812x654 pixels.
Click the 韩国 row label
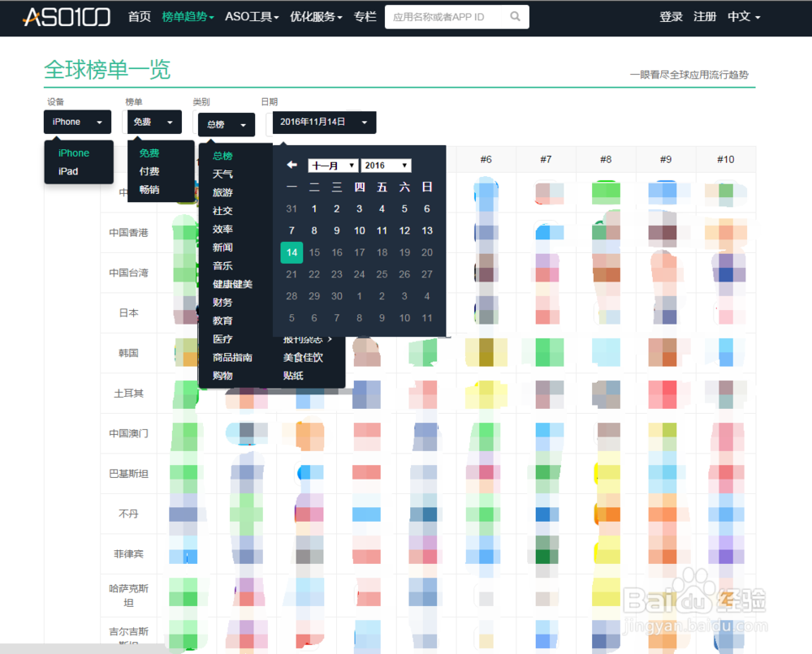coord(128,354)
